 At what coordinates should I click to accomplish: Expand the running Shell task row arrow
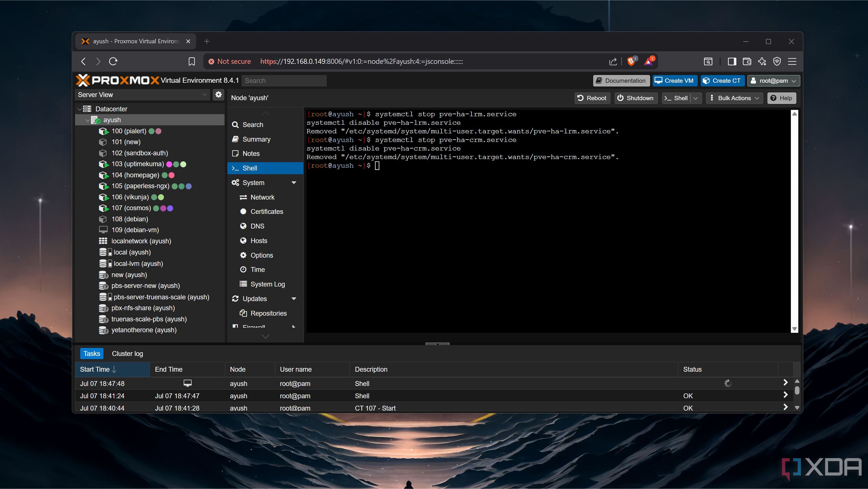tap(785, 382)
